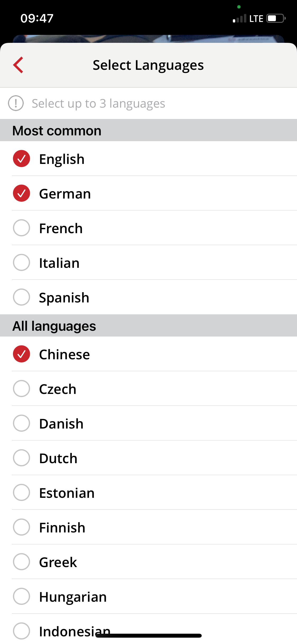Select the Estonian language option
The height and width of the screenshot is (644, 297).
tap(148, 493)
